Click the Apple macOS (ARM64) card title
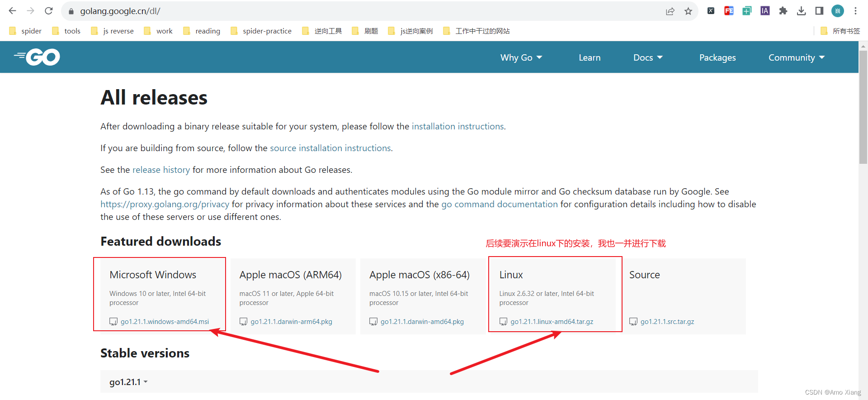Image resolution: width=868 pixels, height=400 pixels. click(291, 275)
